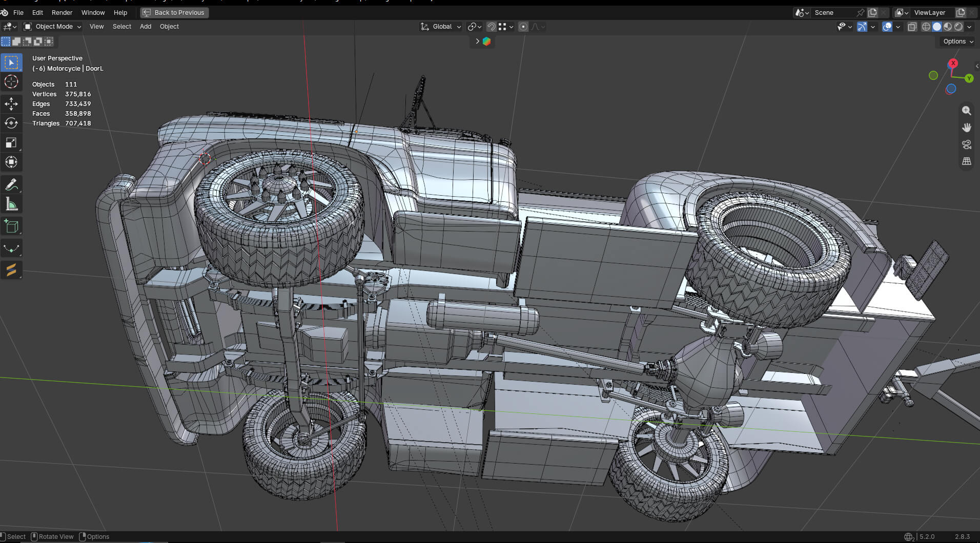Expand the collapsed panel chevron
Image resolution: width=980 pixels, height=543 pixels.
(477, 41)
